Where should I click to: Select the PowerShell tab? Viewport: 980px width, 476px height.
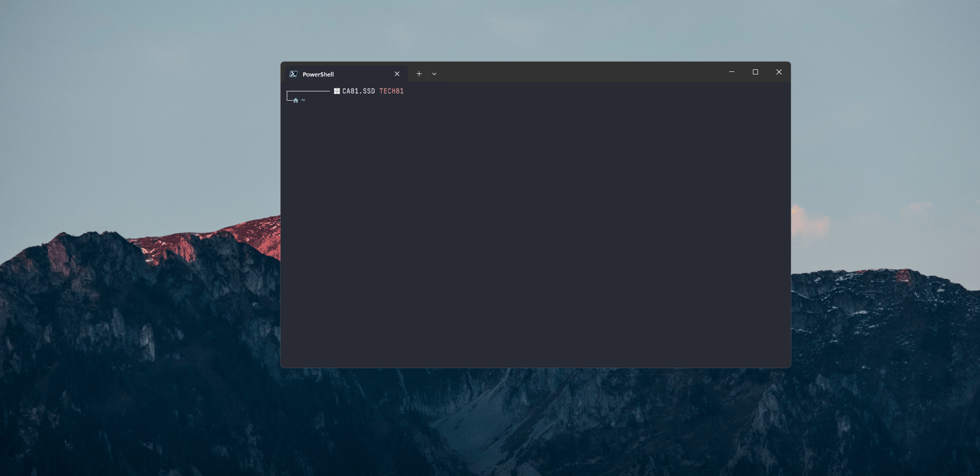point(346,74)
